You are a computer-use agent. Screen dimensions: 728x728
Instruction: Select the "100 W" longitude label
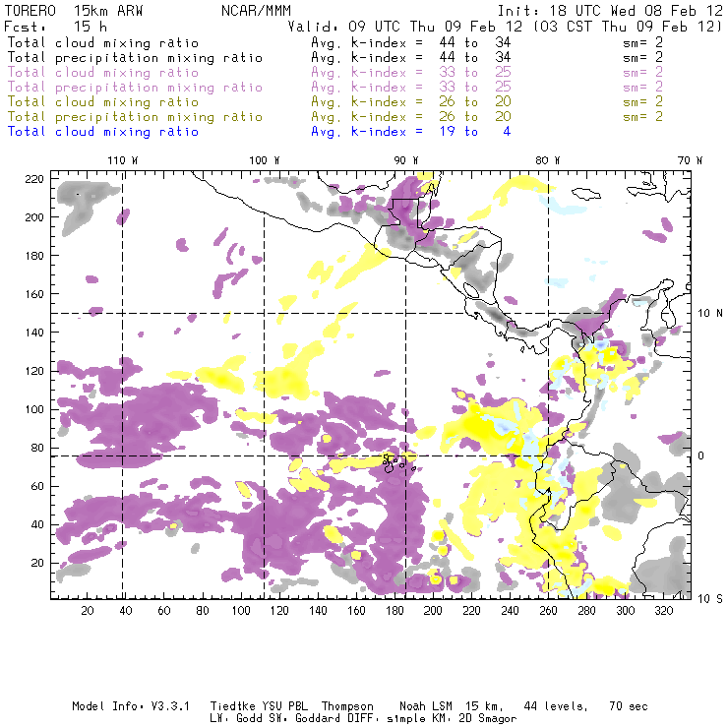265,160
